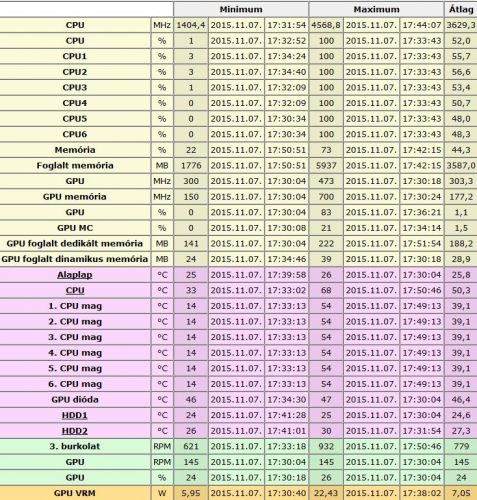This screenshot has width=477, height=500.
Task: Open the underlined CPU temperature link
Action: (x=75, y=290)
